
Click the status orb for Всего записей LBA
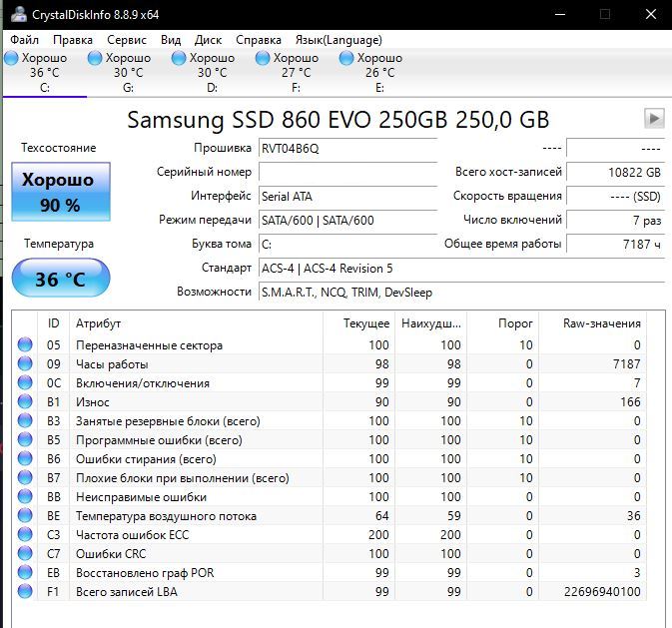coord(25,591)
